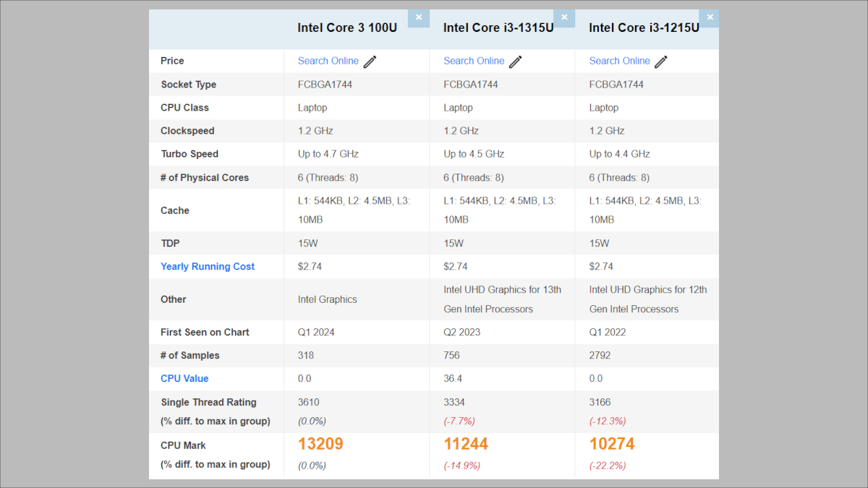Select the 3610 single thread rating
868x488 pixels.
tap(308, 403)
